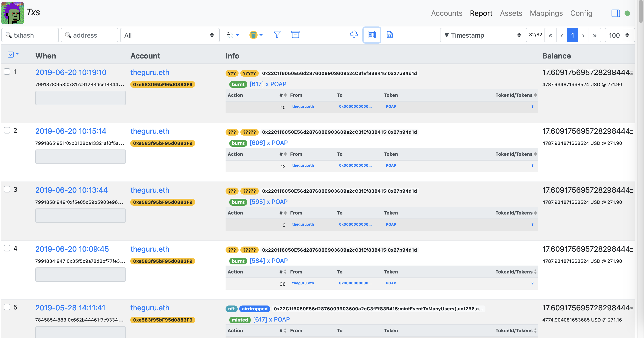The image size is (644, 338).
Task: Click the green status dot
Action: [x=627, y=13]
